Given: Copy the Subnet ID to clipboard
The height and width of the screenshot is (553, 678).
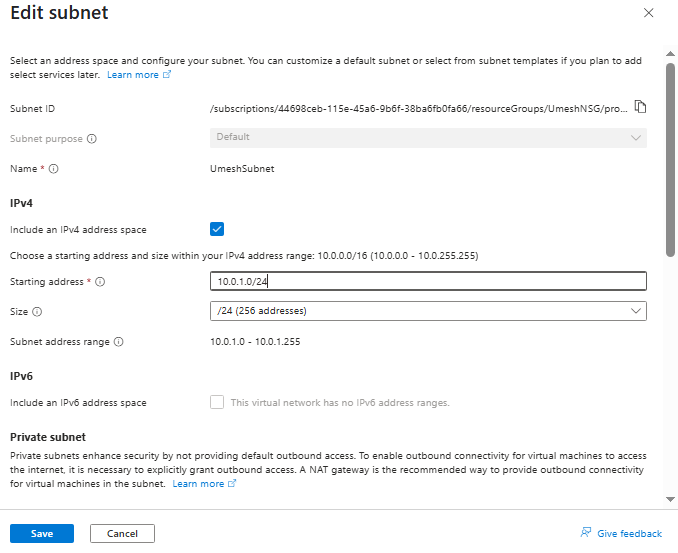Looking at the screenshot, I should click(640, 106).
